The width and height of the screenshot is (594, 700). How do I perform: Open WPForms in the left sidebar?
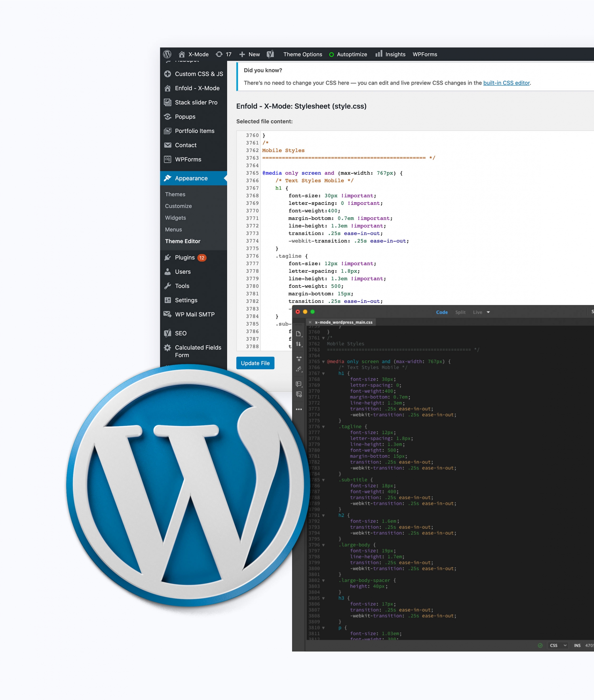coord(194,159)
